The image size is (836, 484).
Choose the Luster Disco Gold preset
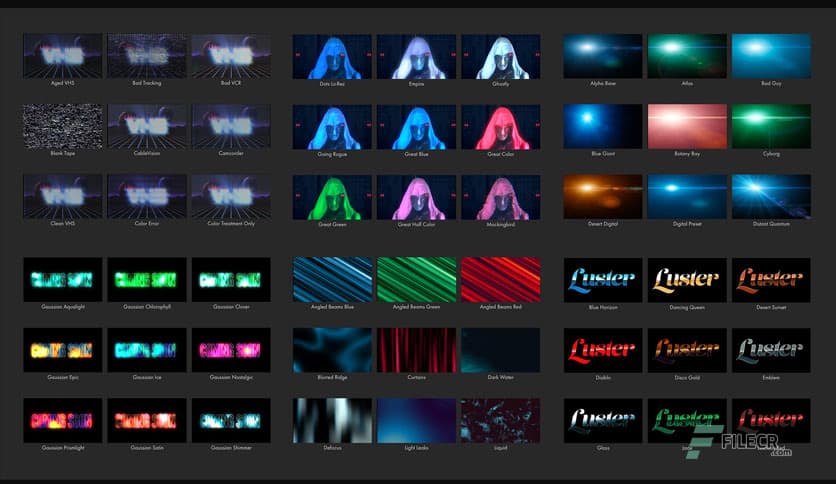coord(687,351)
